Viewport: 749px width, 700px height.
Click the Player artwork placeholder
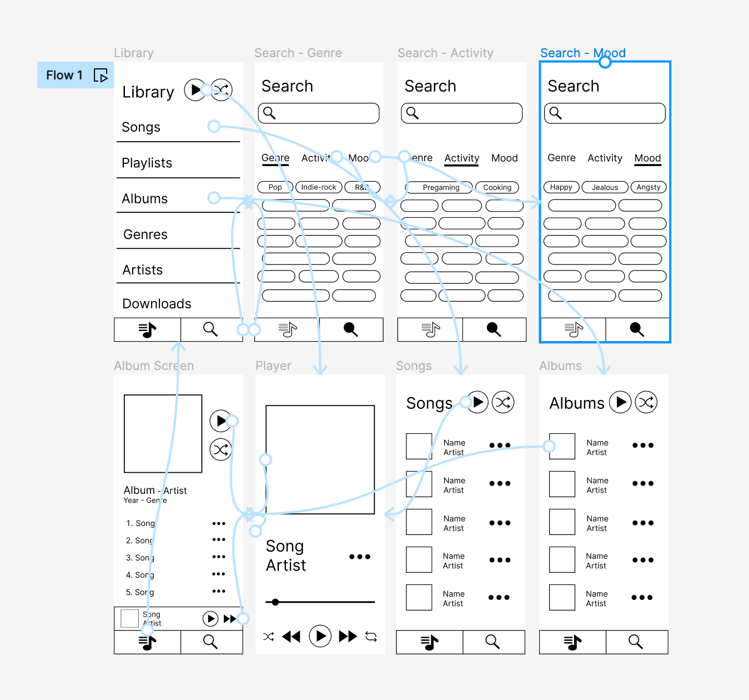tap(320, 459)
